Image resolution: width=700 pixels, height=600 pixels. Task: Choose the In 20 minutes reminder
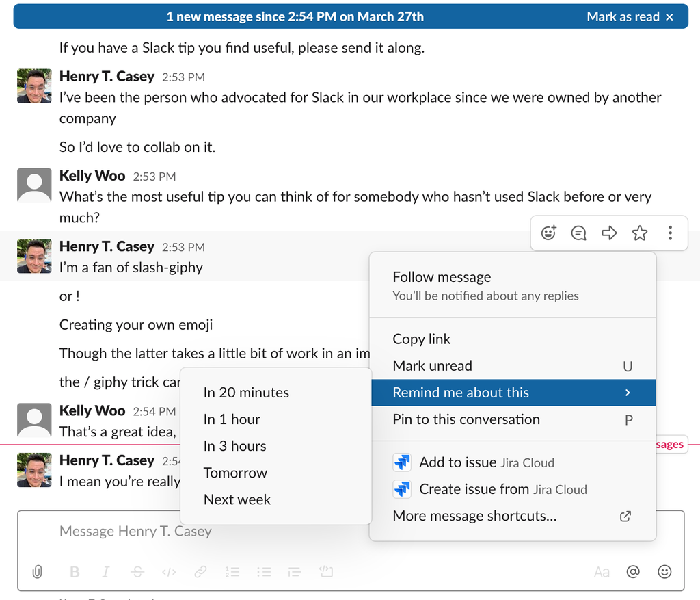246,393
